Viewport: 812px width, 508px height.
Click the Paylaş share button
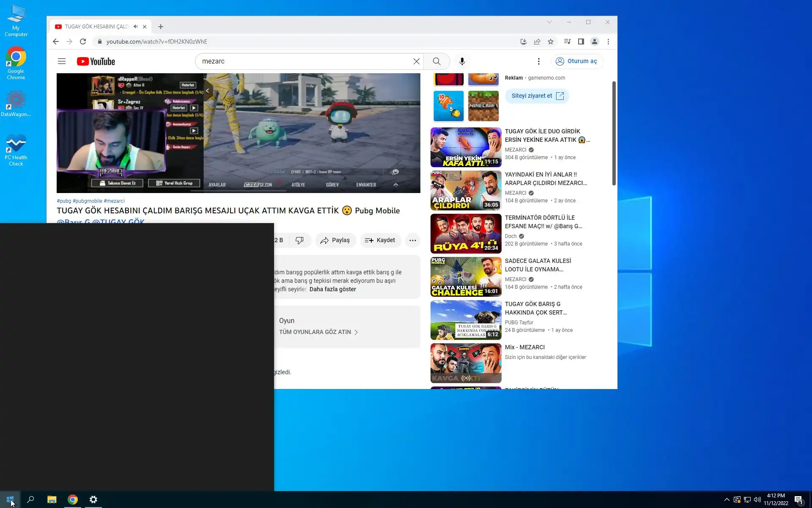click(335, 240)
